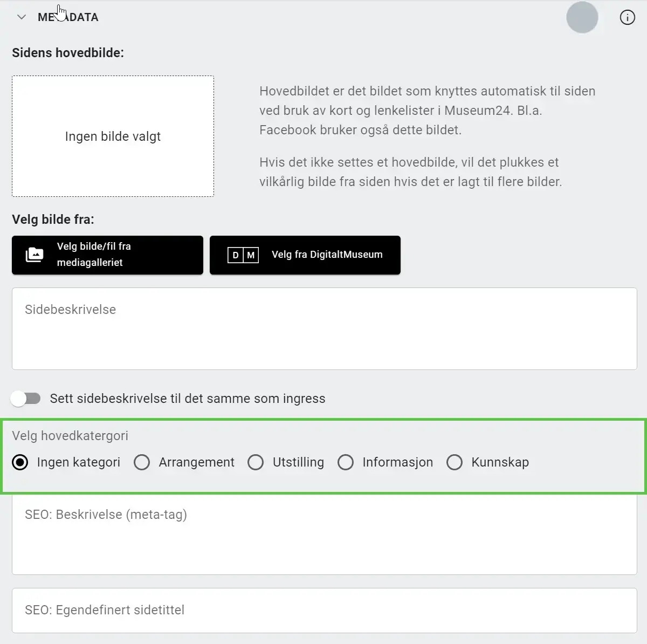
Task: Pick the Informasjon category option
Action: point(346,462)
